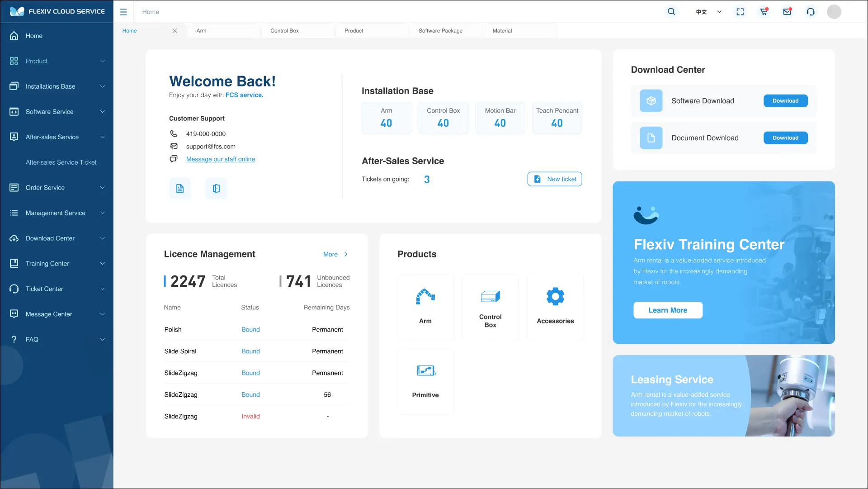Viewport: 868px width, 489px height.
Task: Open the Accessories gear product card
Action: click(x=555, y=307)
